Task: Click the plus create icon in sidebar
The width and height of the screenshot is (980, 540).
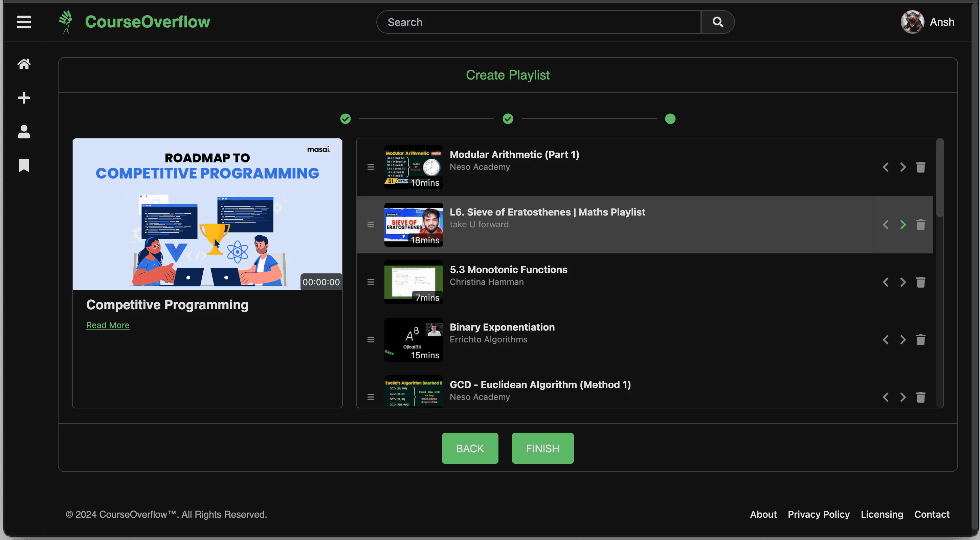Action: 24,98
